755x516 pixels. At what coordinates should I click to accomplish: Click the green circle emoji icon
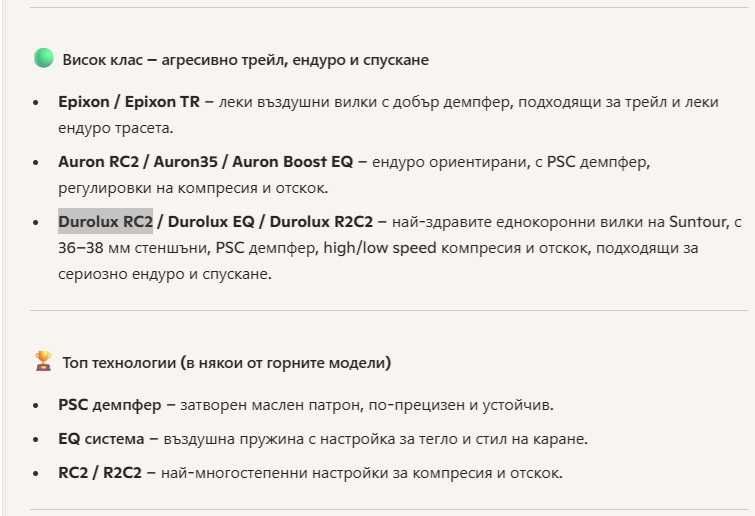[x=43, y=59]
